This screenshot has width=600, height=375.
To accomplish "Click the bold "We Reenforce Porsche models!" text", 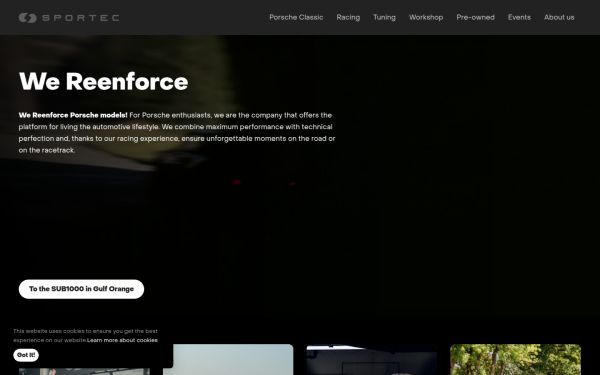I will click(73, 115).
